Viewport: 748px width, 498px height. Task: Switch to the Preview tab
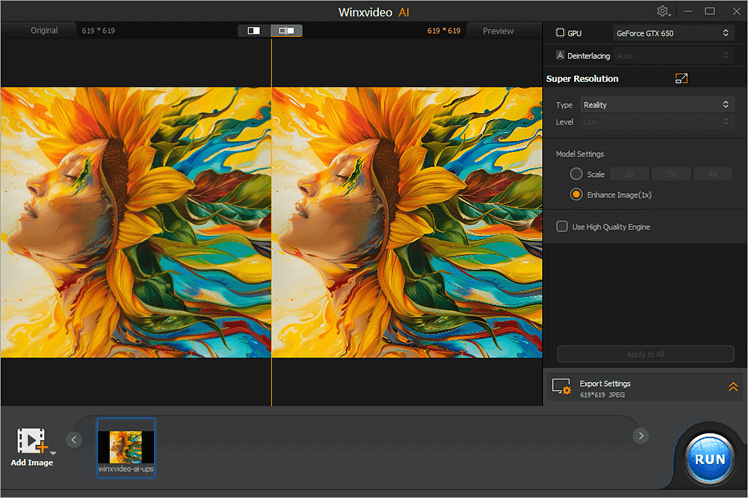498,31
